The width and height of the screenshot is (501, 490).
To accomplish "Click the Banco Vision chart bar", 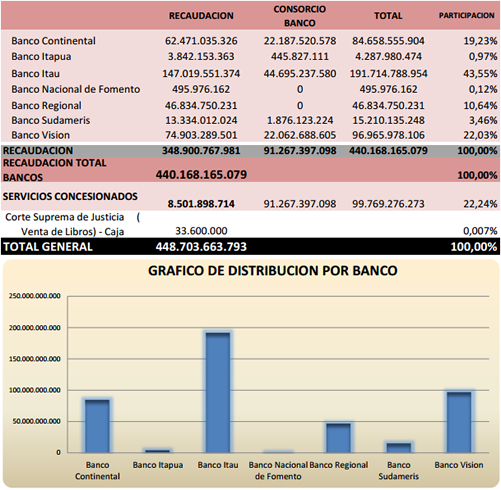I will coord(459,422).
